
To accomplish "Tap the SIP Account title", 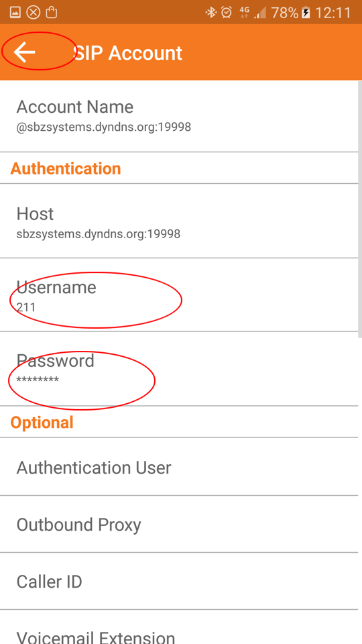I will [x=127, y=53].
